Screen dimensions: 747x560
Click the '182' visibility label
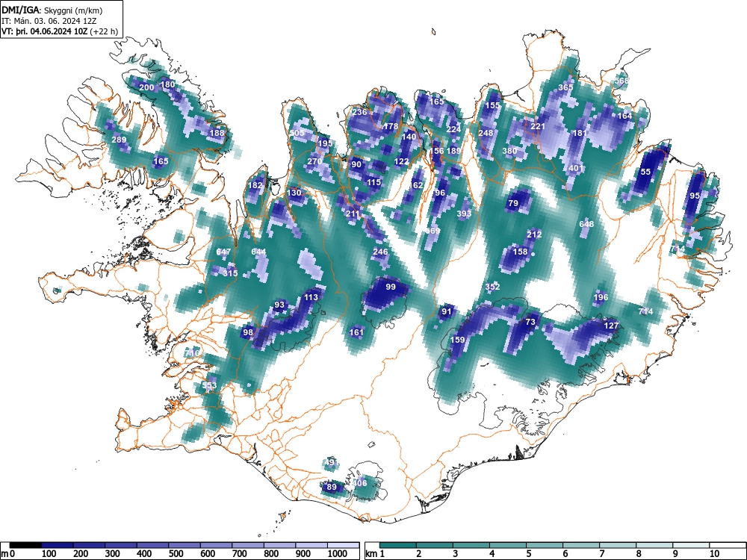point(255,184)
